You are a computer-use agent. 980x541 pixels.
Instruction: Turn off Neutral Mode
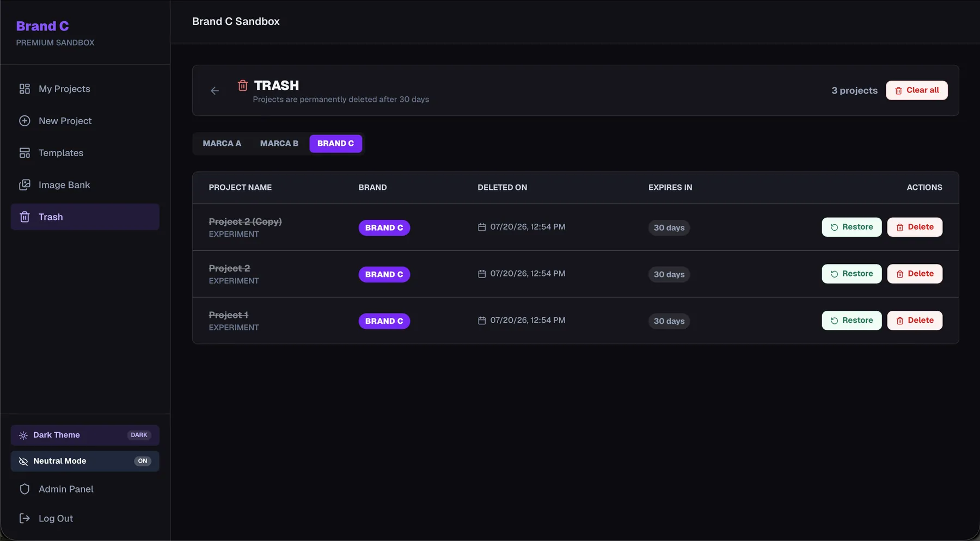(x=85, y=462)
